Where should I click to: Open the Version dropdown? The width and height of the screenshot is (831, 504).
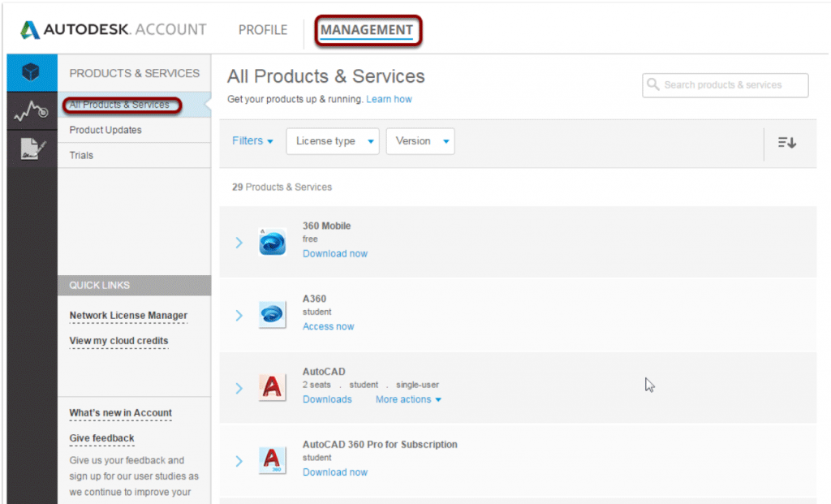pyautogui.click(x=420, y=141)
